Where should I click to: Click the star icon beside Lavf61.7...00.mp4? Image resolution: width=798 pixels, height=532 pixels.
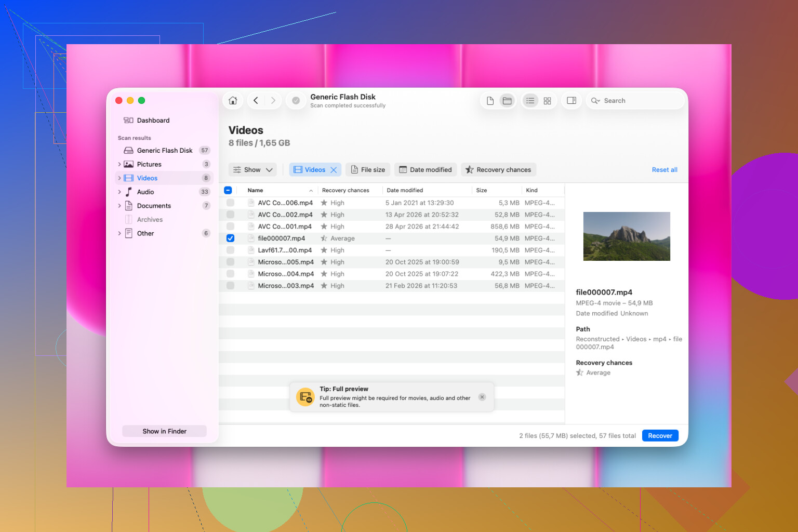pyautogui.click(x=324, y=250)
